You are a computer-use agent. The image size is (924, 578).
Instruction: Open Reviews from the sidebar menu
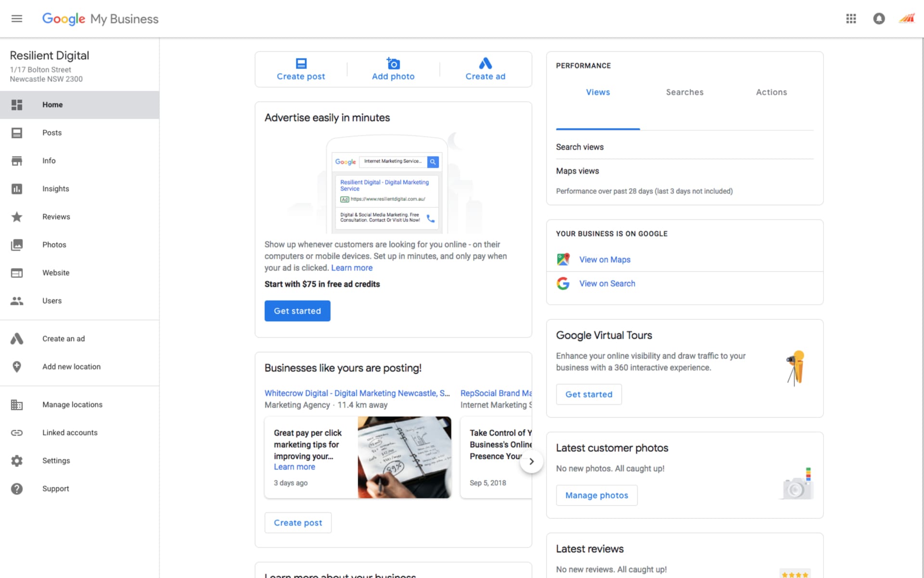click(79, 217)
